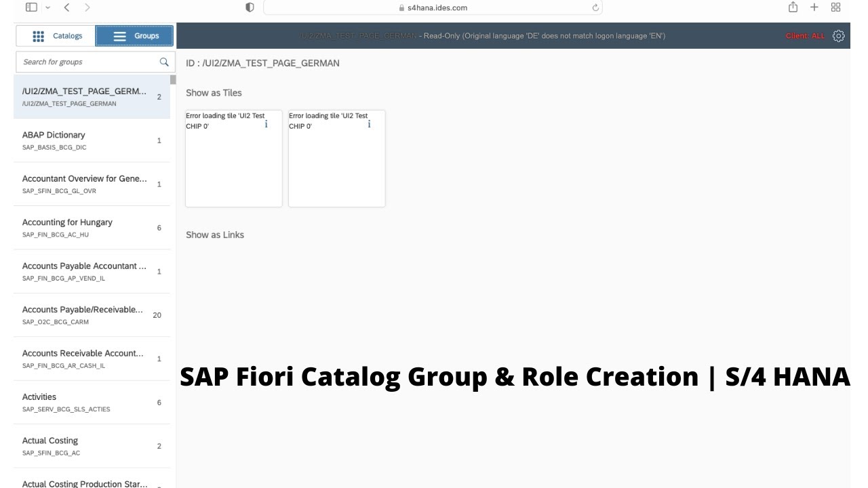Select Accountant Overview for General group

pos(92,184)
